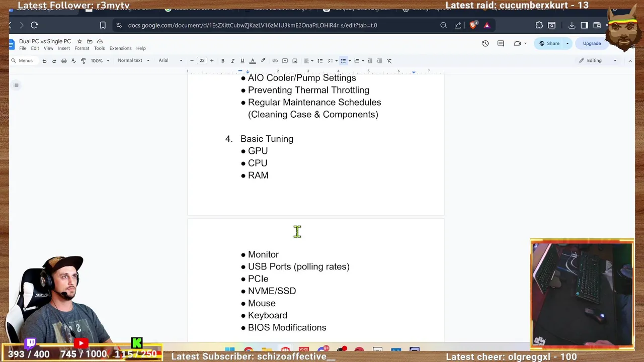Check the cloud document status icon
The height and width of the screenshot is (362, 644).
100,41
